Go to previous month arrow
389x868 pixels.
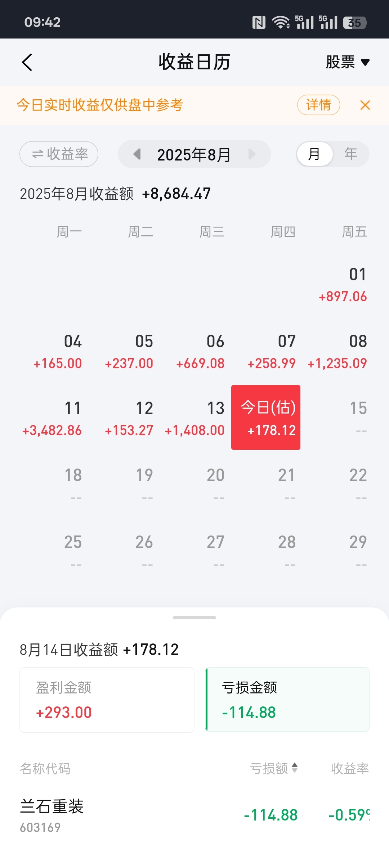137,154
